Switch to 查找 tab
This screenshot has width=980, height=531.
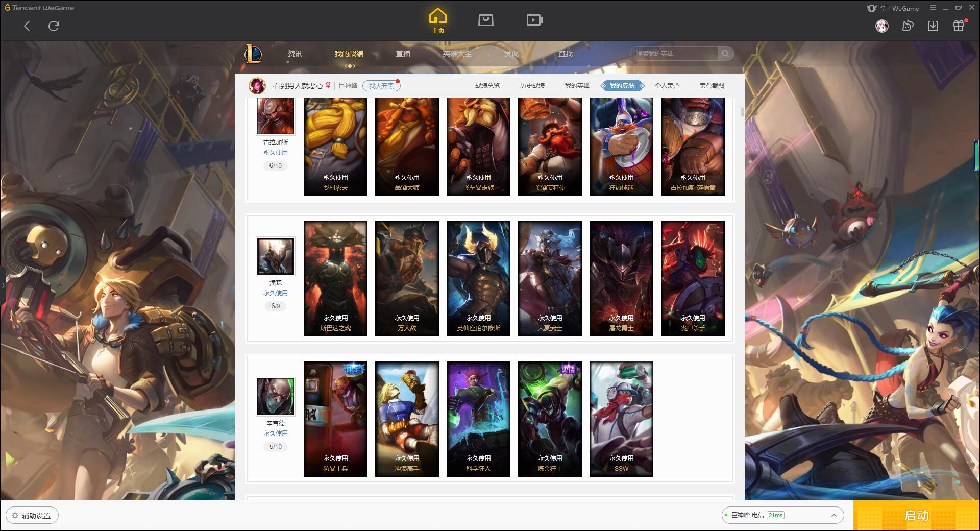pyautogui.click(x=566, y=54)
